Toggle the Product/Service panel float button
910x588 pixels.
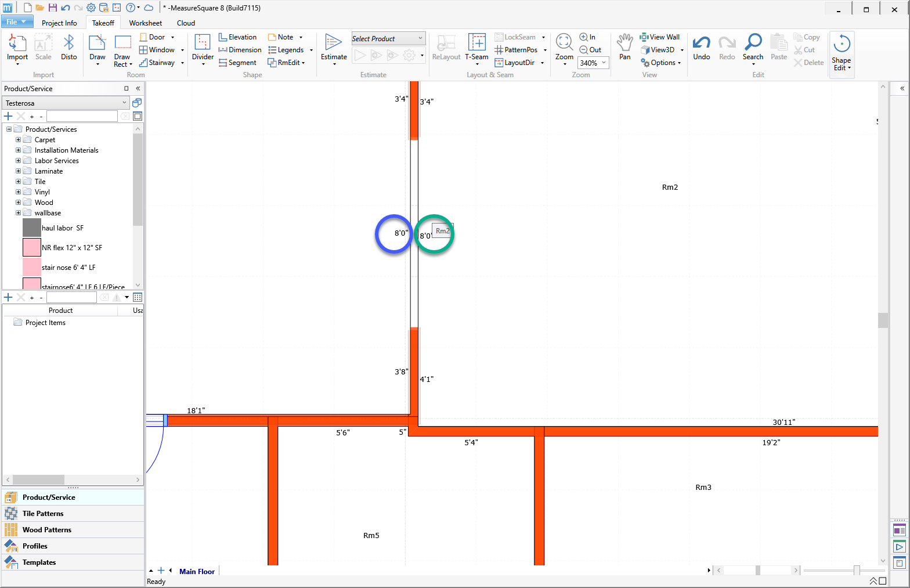pos(126,89)
